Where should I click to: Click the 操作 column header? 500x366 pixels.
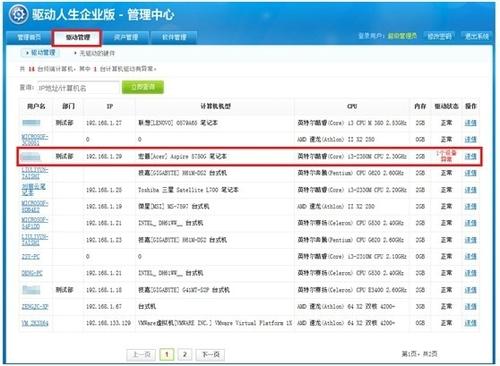471,106
